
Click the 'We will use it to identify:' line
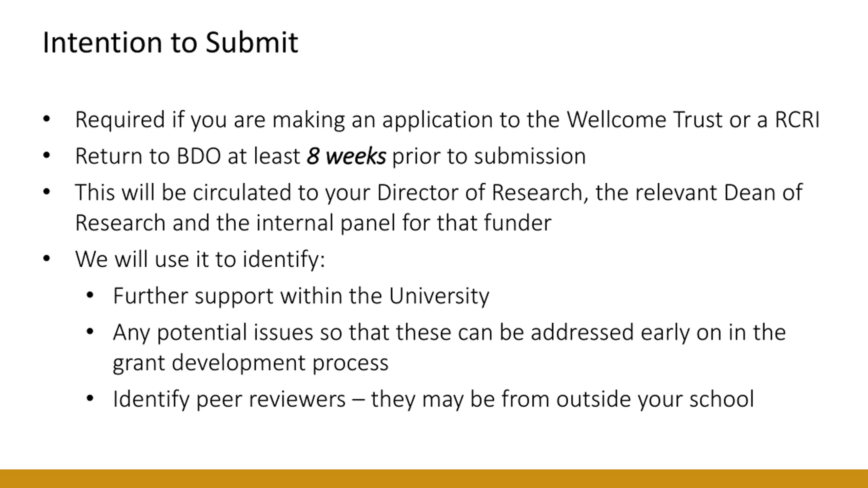(200, 260)
